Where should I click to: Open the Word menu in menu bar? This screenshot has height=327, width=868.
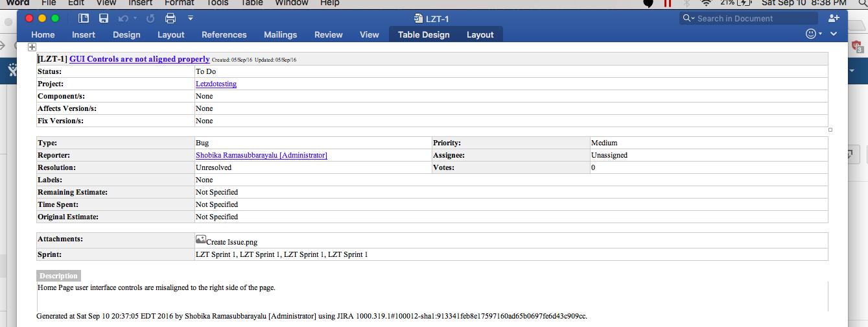pos(18,3)
